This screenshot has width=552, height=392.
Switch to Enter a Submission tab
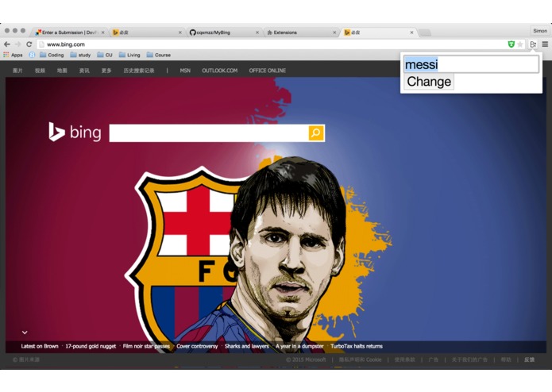coord(70,33)
